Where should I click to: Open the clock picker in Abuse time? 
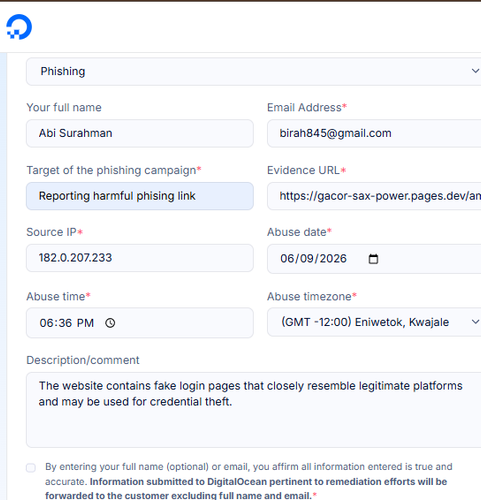coord(110,323)
